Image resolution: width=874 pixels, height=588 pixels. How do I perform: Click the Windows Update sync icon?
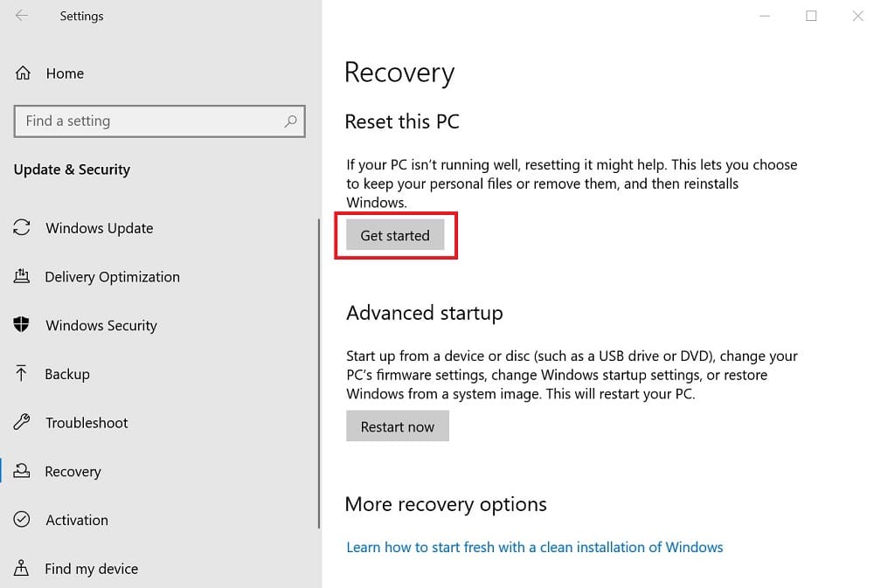click(22, 227)
